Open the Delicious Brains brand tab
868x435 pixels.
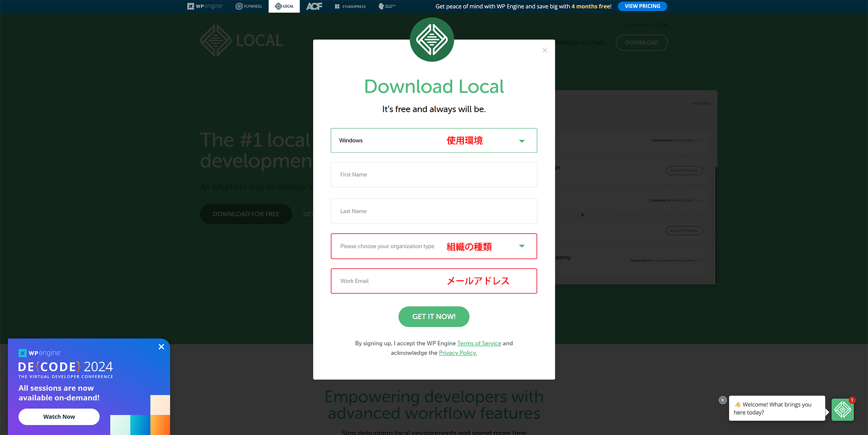click(x=387, y=6)
